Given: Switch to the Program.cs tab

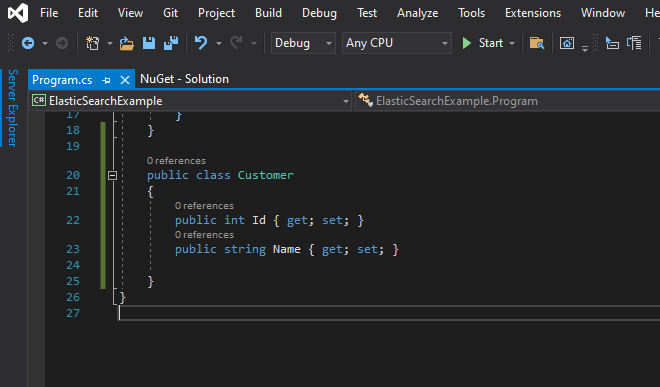Looking at the screenshot, I should (x=62, y=80).
